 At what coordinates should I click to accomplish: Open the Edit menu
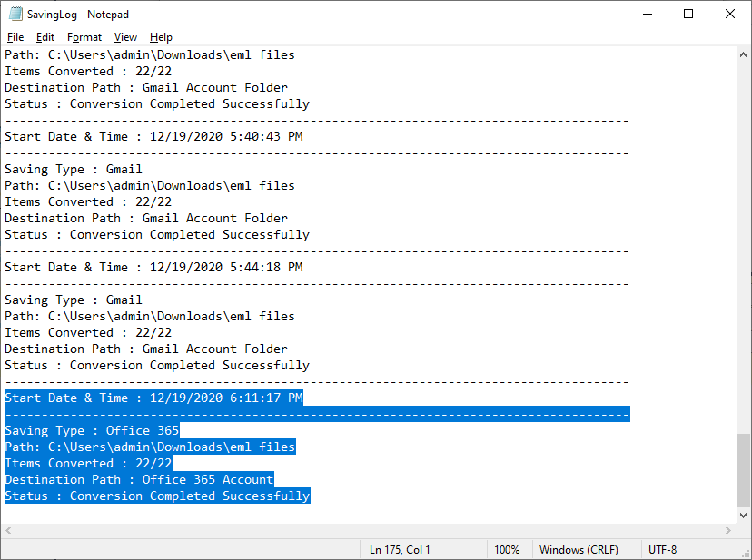[45, 37]
